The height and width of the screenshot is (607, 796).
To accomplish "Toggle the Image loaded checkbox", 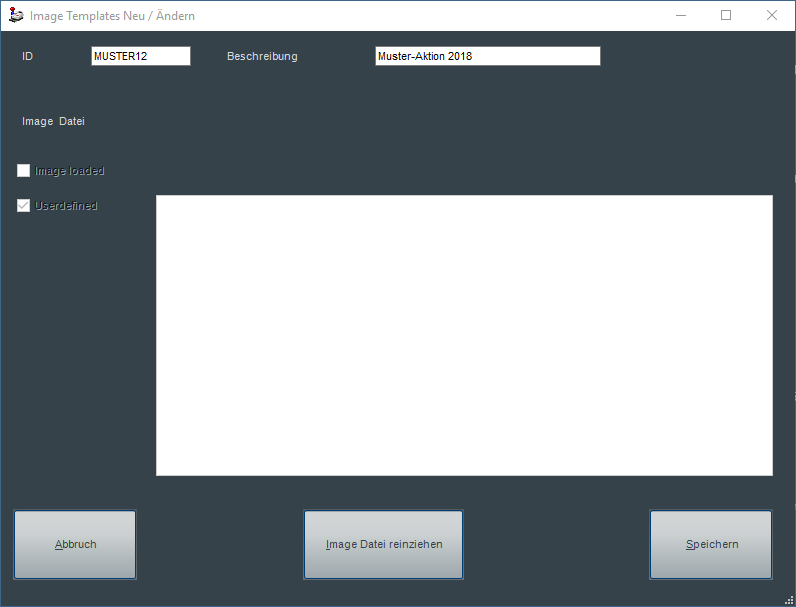I will [x=24, y=171].
